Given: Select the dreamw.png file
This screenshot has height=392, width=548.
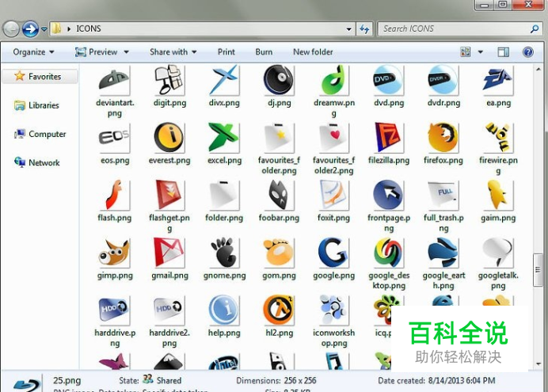Looking at the screenshot, I should (333, 92).
